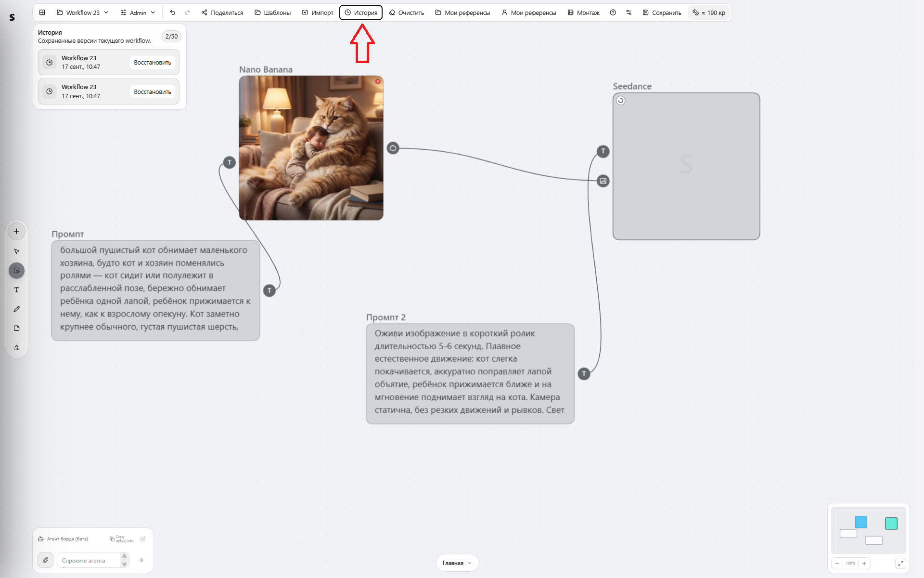The height and width of the screenshot is (578, 924).
Task: Zoom out with the minus button
Action: point(837,563)
